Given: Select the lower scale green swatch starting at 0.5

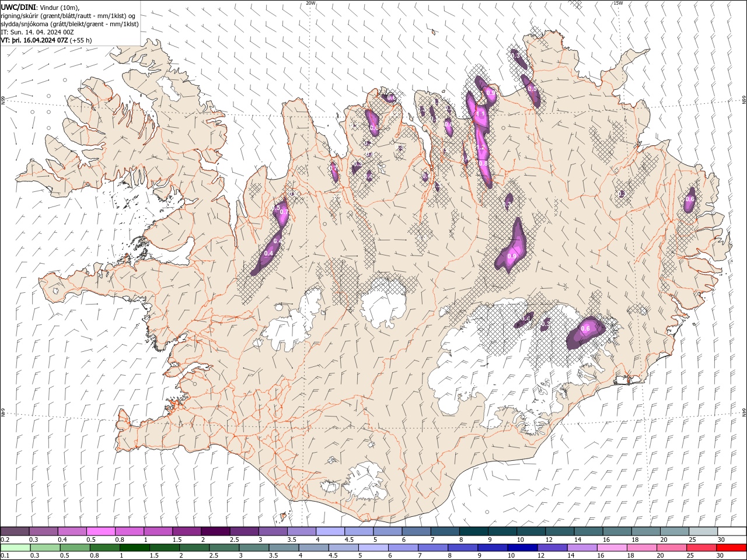Looking at the screenshot, I should [x=75, y=548].
